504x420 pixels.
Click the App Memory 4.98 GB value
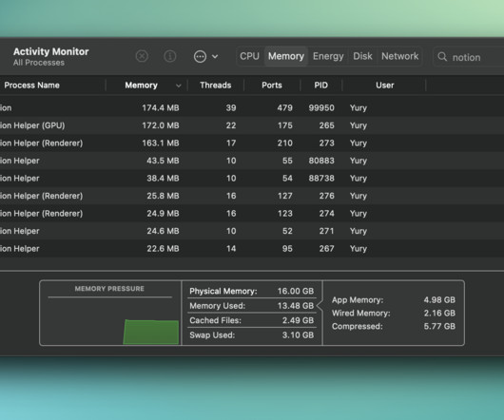click(439, 300)
